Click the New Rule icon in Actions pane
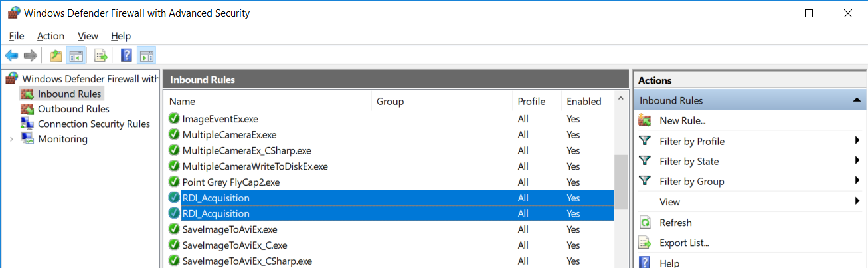The image size is (868, 268). pos(644,120)
